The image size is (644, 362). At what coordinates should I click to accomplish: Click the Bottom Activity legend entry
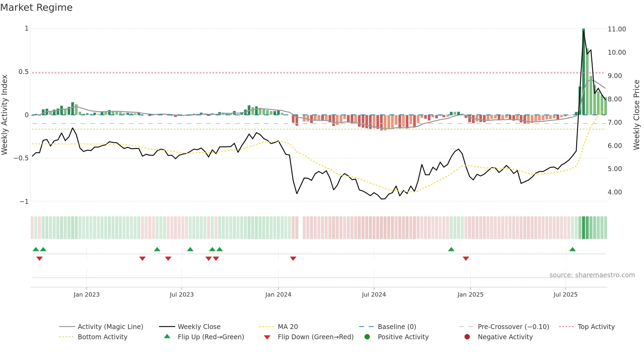tap(93, 337)
